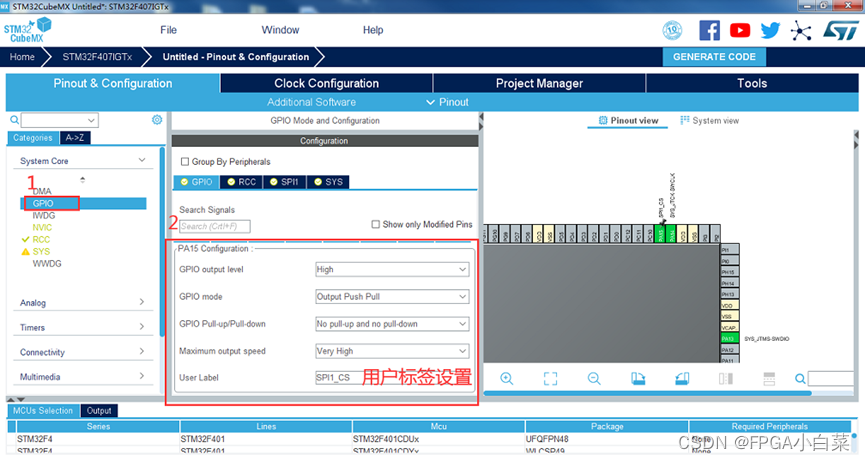Switch to Clock Configuration tab
The image size is (865, 461).
point(327,83)
